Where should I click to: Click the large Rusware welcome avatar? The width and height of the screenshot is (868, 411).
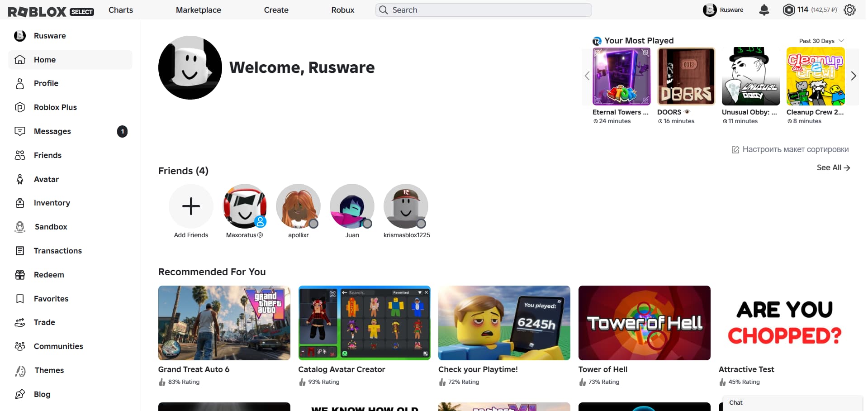[190, 67]
